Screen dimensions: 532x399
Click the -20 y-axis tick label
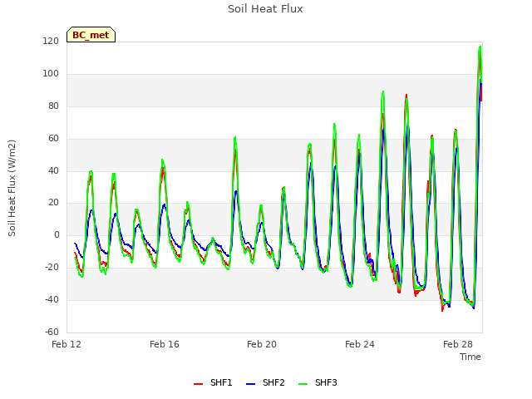tap(52, 268)
